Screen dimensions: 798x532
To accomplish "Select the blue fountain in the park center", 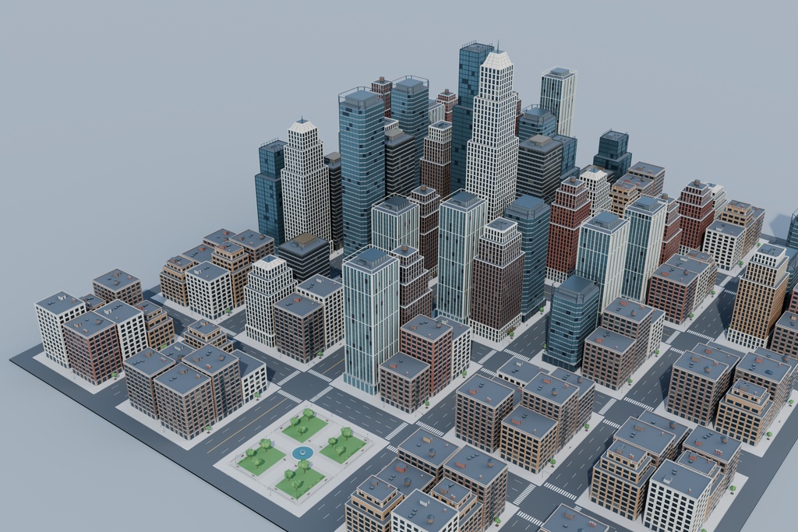I will click(x=302, y=452).
